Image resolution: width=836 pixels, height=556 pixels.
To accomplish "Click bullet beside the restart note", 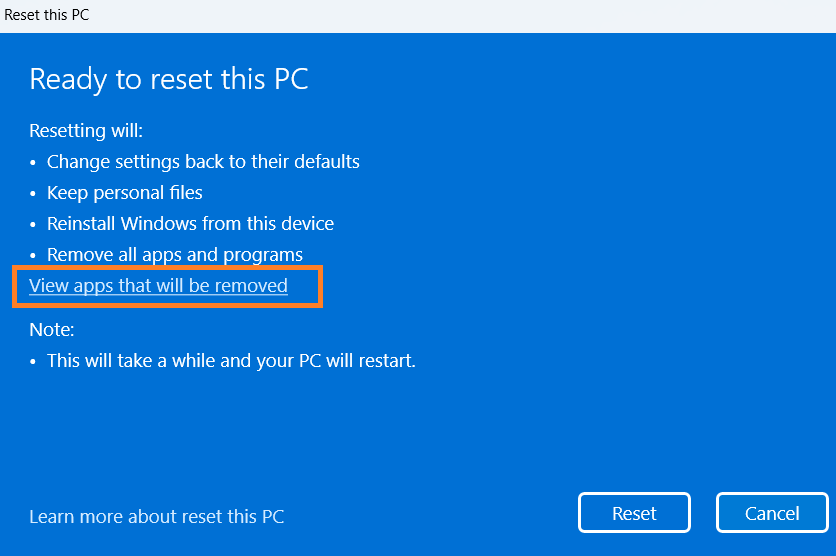I will (34, 361).
